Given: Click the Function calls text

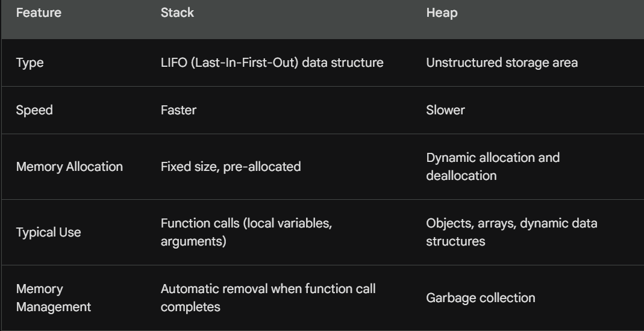Looking at the screenshot, I should click(x=198, y=223).
